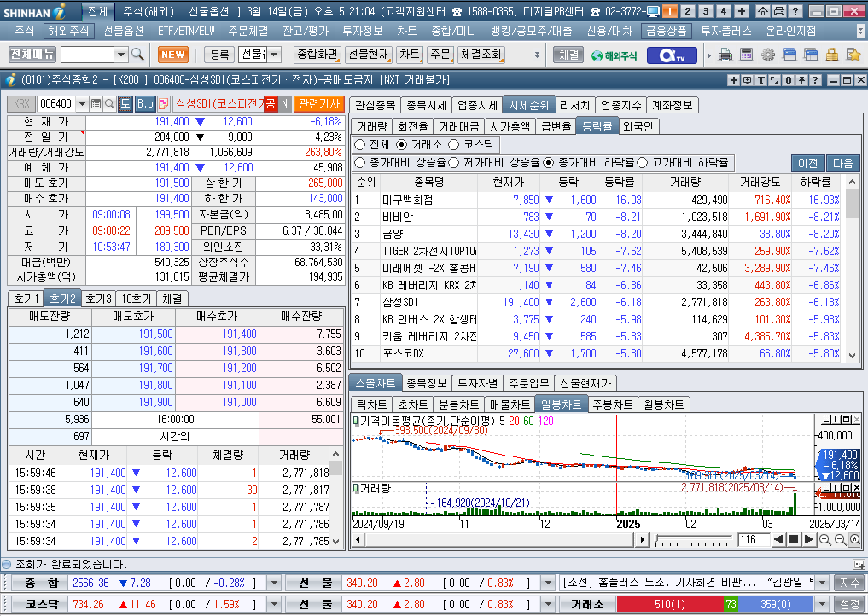Select 종가대비 하락률 radio option

[x=549, y=163]
